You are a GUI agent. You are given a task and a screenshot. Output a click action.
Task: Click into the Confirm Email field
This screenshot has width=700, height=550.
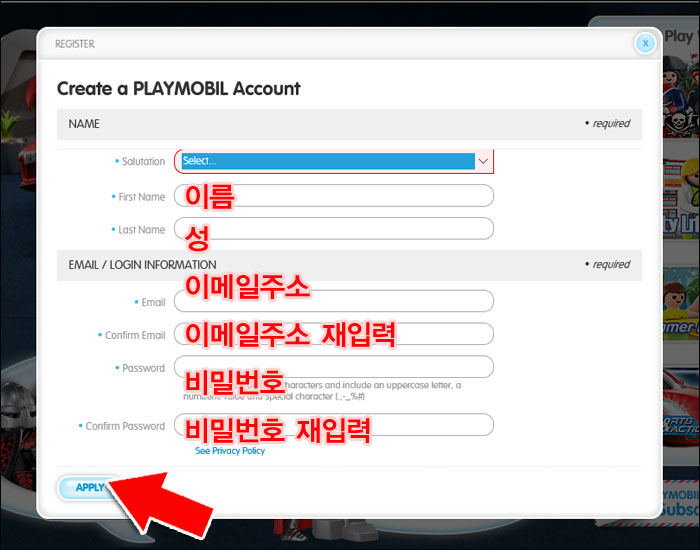click(x=334, y=334)
